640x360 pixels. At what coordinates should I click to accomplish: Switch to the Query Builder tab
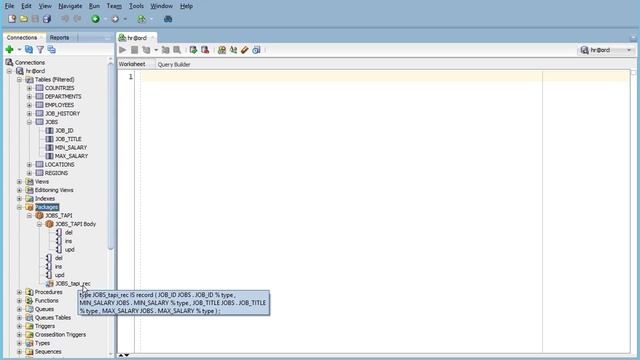pyautogui.click(x=174, y=64)
